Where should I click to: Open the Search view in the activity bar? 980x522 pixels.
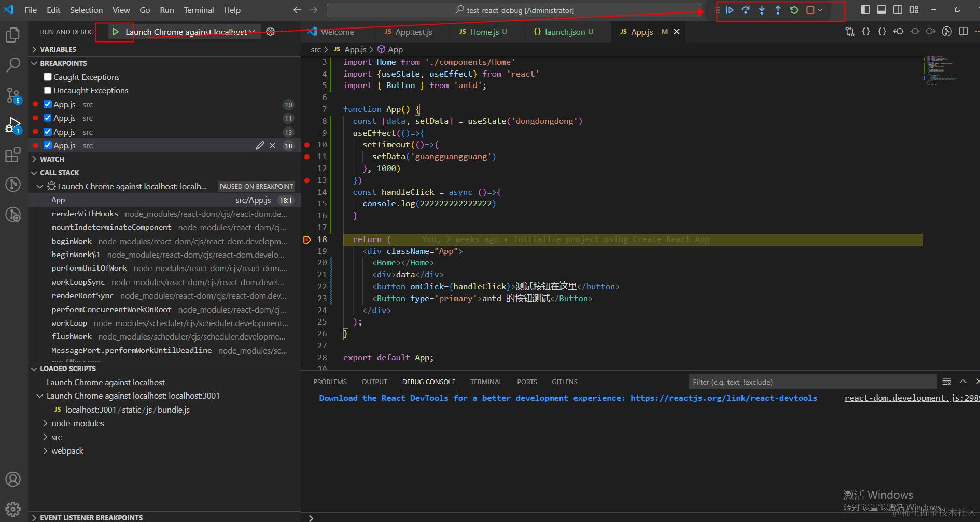click(x=13, y=65)
